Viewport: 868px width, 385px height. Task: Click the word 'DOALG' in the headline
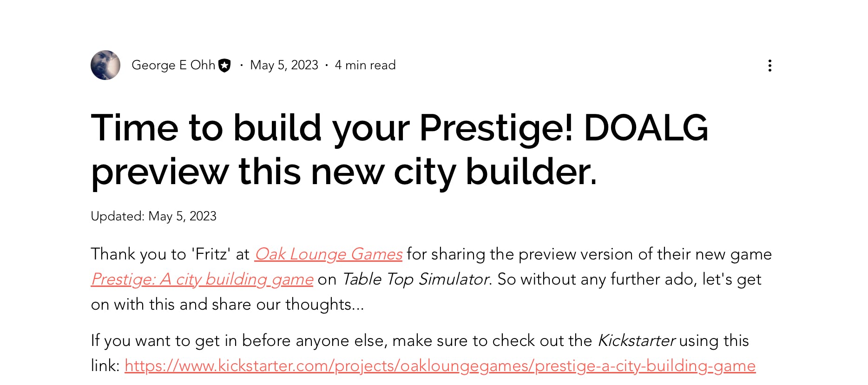(x=645, y=128)
